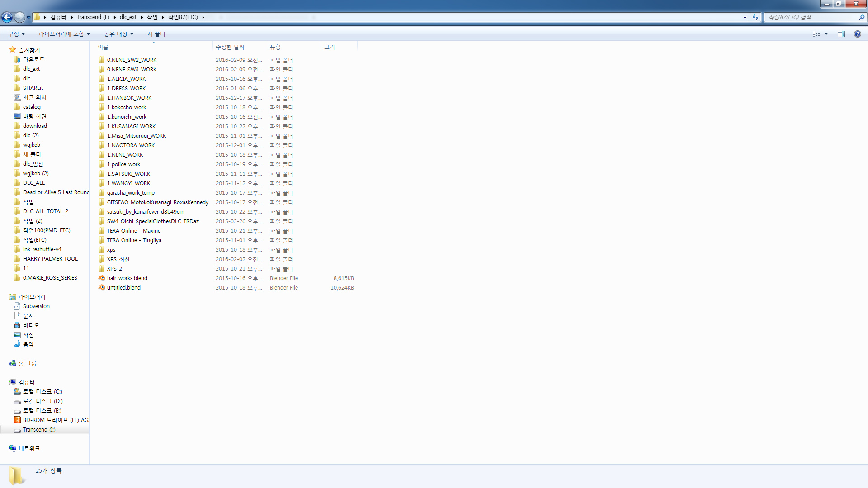
Task: Open the 공유 대상 (Share with) menu
Action: tap(118, 34)
